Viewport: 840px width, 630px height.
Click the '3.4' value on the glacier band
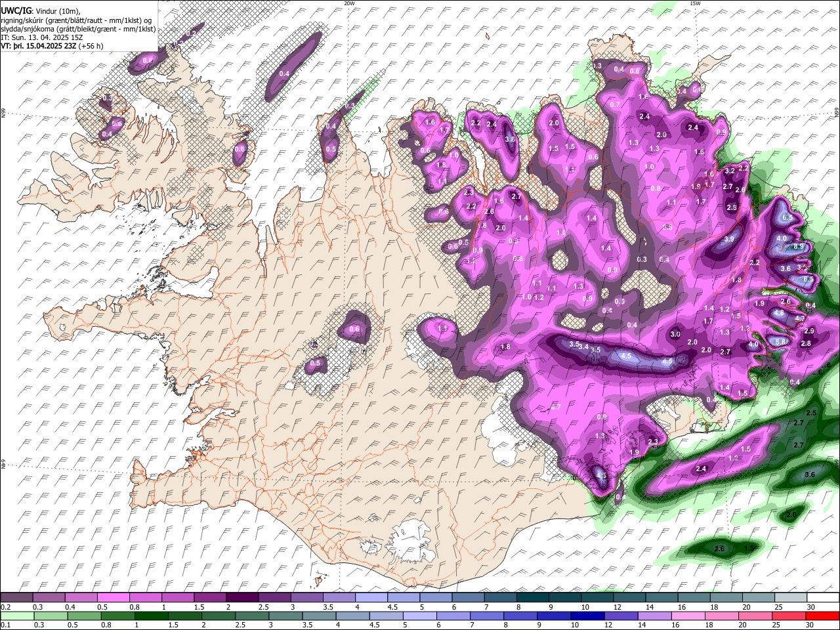(x=583, y=346)
